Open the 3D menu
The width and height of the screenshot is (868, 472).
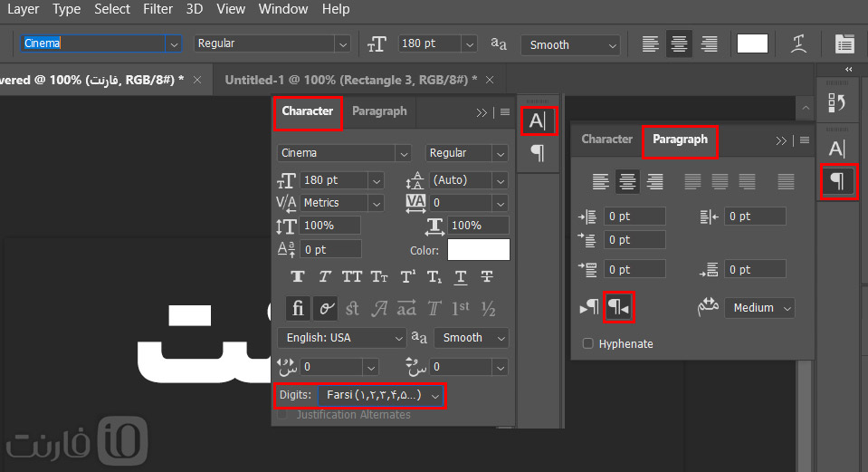(195, 9)
